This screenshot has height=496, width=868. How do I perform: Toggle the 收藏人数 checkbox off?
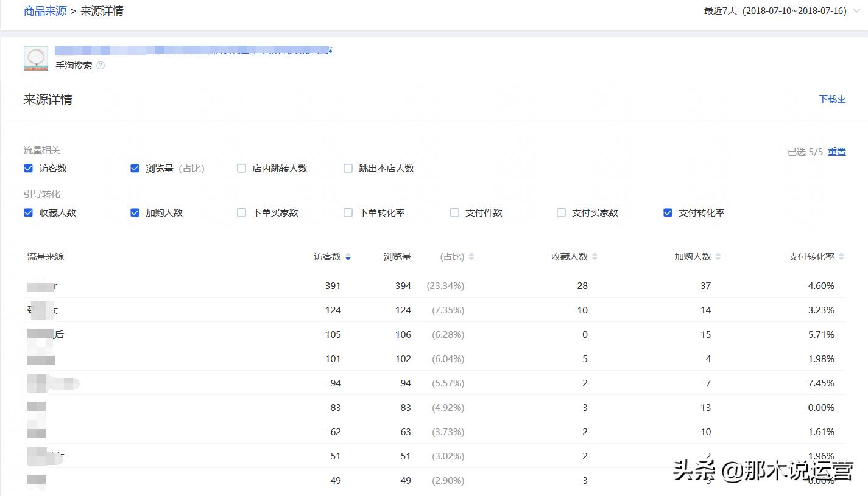tap(28, 213)
